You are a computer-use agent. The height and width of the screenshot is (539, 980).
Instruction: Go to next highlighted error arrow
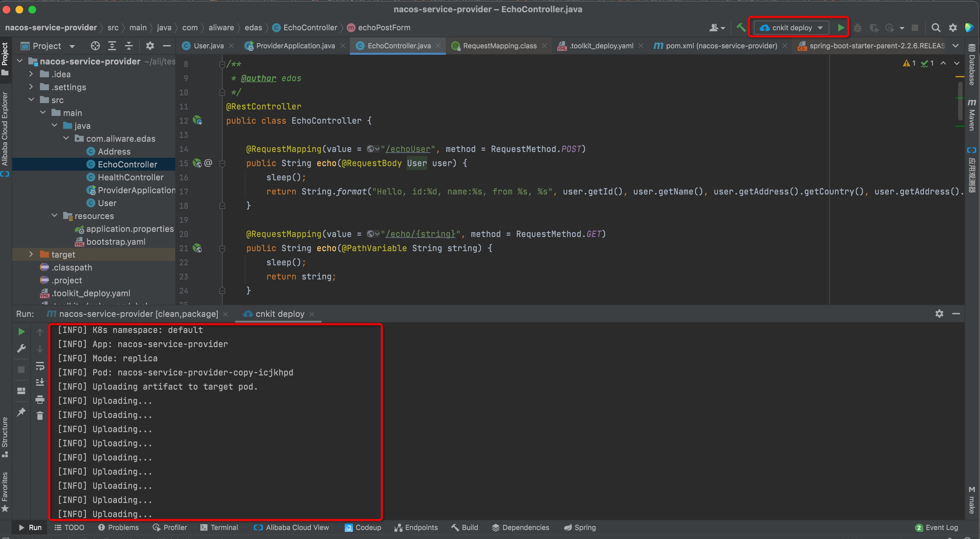(x=956, y=63)
